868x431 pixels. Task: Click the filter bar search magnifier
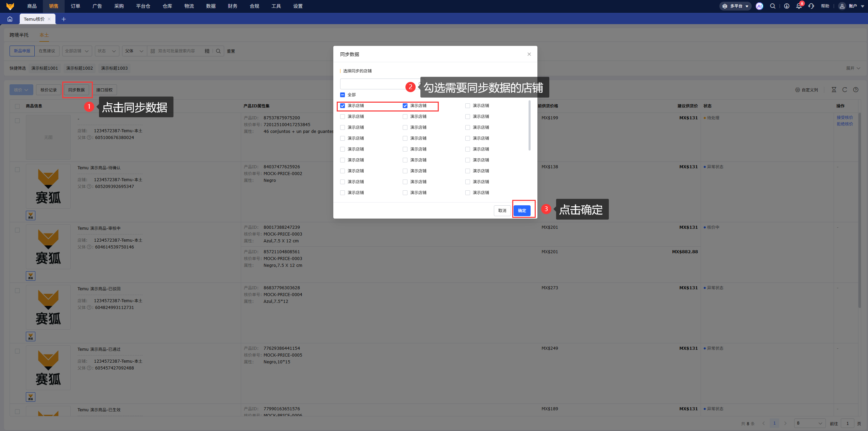pyautogui.click(x=218, y=51)
